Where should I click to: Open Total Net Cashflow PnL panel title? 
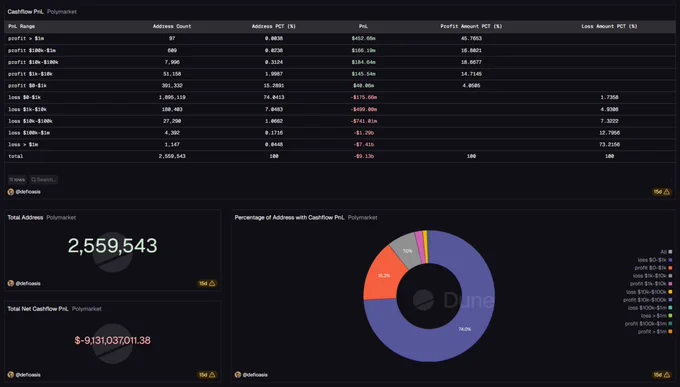38,309
